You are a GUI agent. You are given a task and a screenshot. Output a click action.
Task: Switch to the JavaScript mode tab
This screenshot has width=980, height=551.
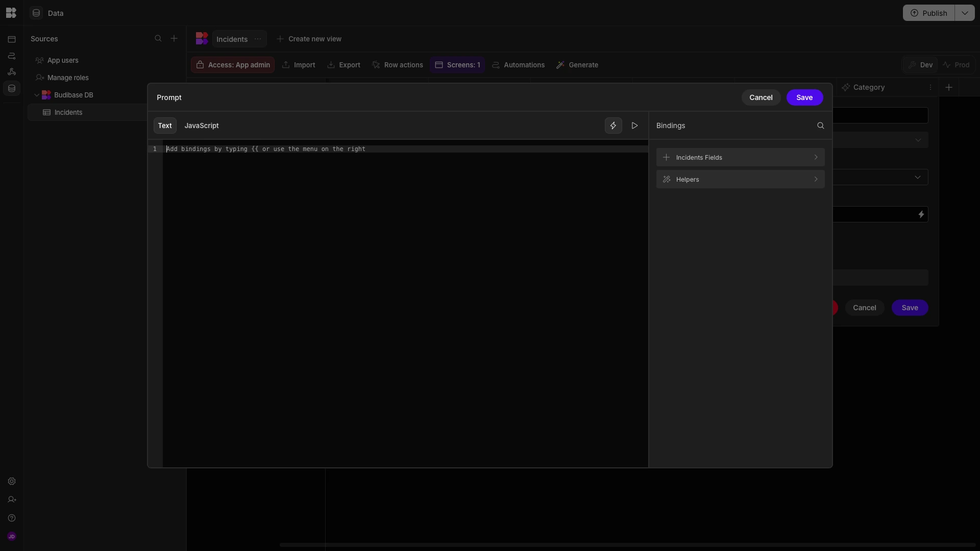point(202,126)
